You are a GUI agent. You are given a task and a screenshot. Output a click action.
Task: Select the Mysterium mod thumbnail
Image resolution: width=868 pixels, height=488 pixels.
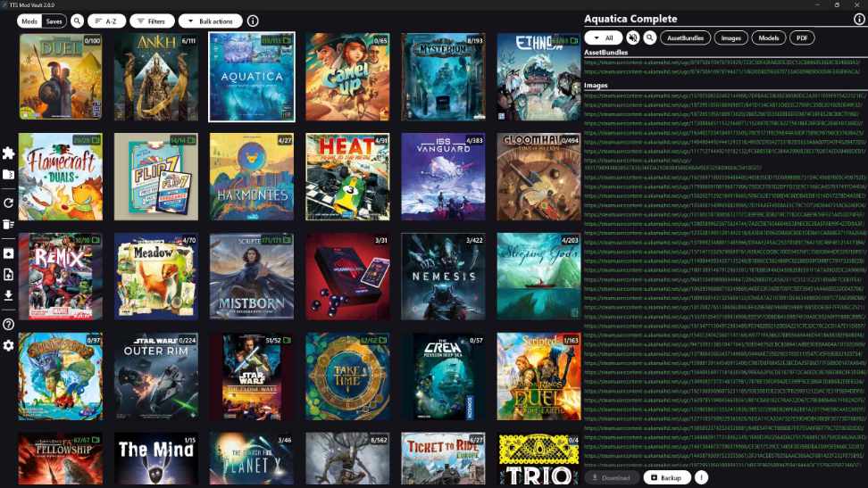click(x=443, y=77)
